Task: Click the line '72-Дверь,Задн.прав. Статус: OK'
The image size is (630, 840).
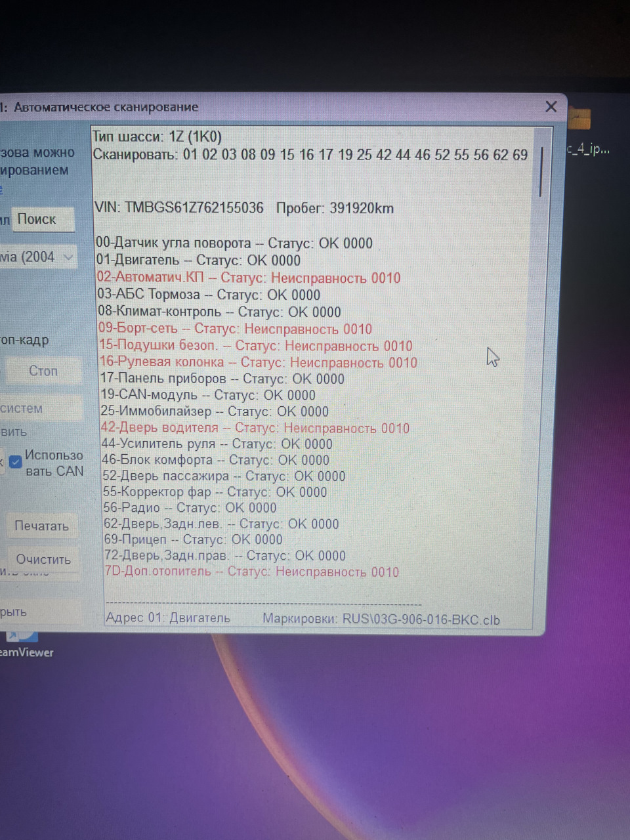Action: click(225, 556)
